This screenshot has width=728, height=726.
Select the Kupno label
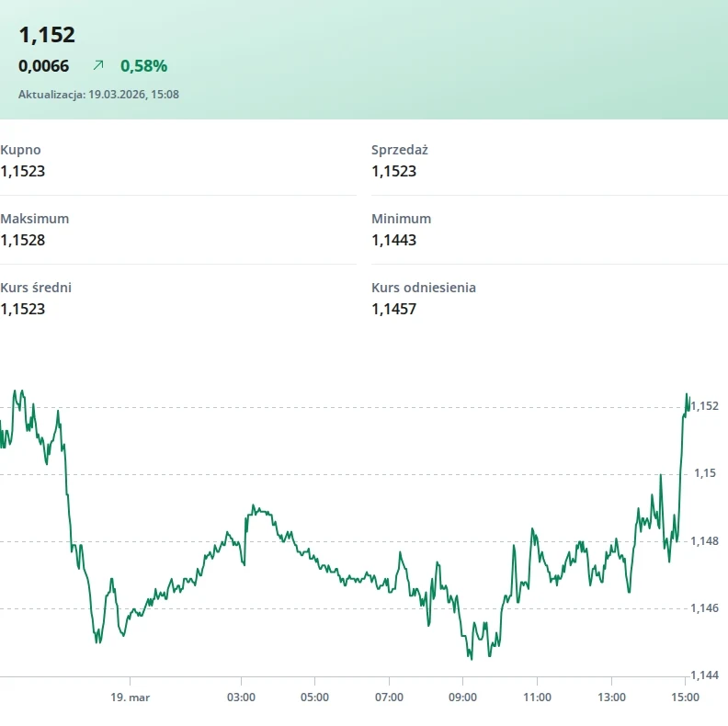tap(20, 150)
